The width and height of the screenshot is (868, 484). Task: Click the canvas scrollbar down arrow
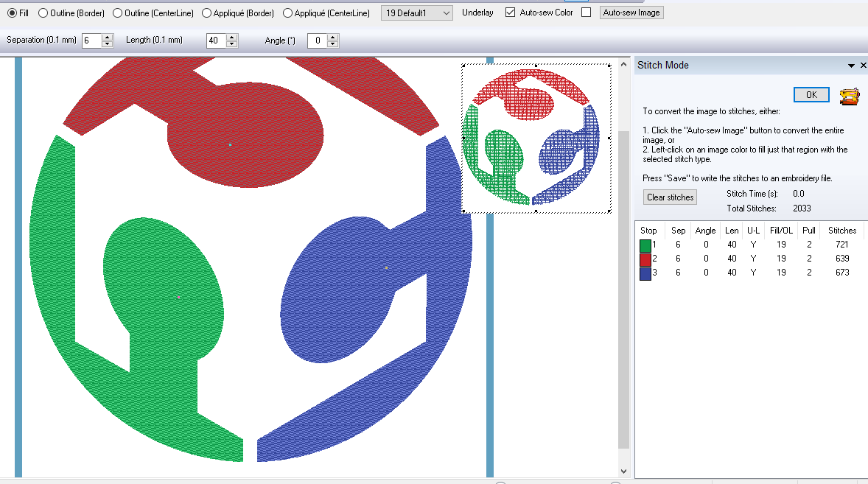tap(624, 471)
